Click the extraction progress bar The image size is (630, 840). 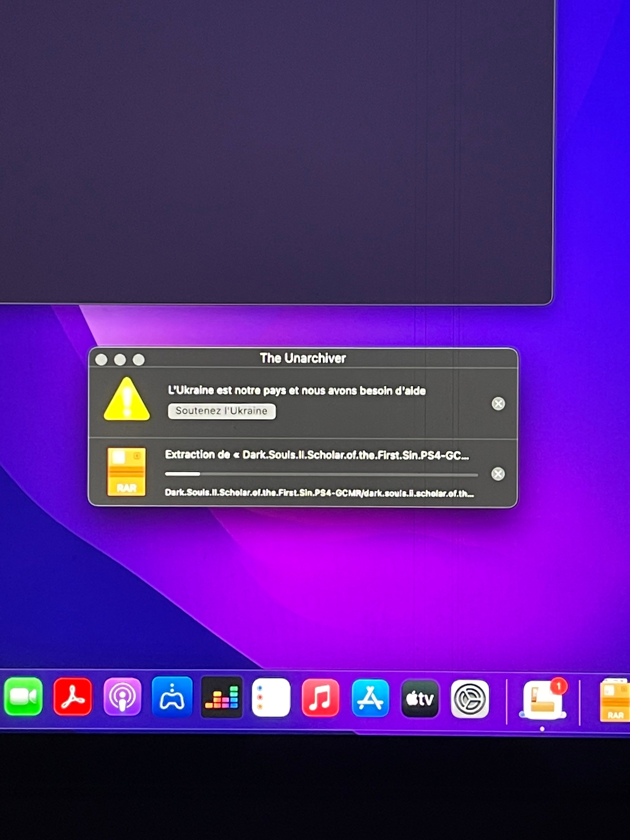click(321, 474)
